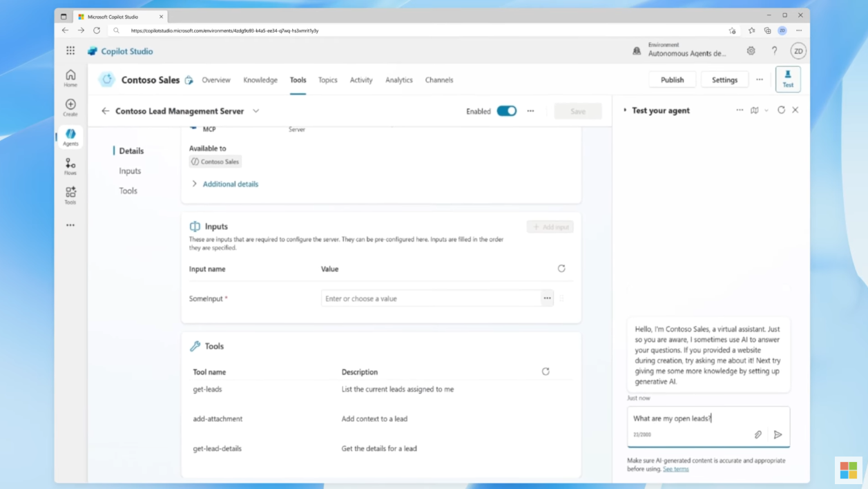Attach a file to the chat message
The width and height of the screenshot is (868, 489).
click(758, 434)
